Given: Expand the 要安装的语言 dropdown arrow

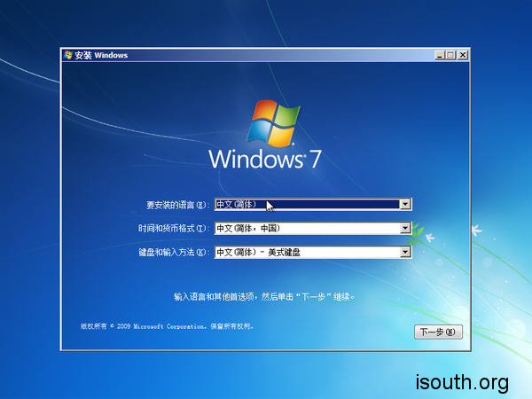Looking at the screenshot, I should point(405,204).
